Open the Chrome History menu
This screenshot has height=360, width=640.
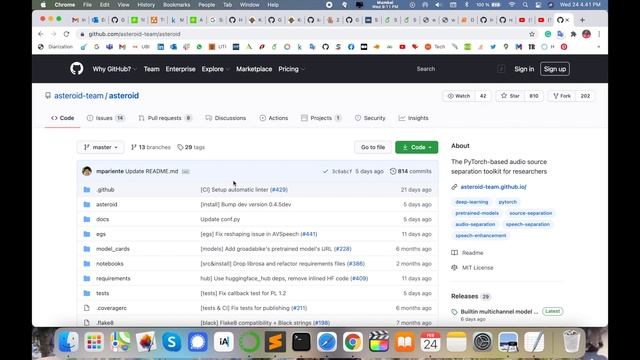click(146, 5)
